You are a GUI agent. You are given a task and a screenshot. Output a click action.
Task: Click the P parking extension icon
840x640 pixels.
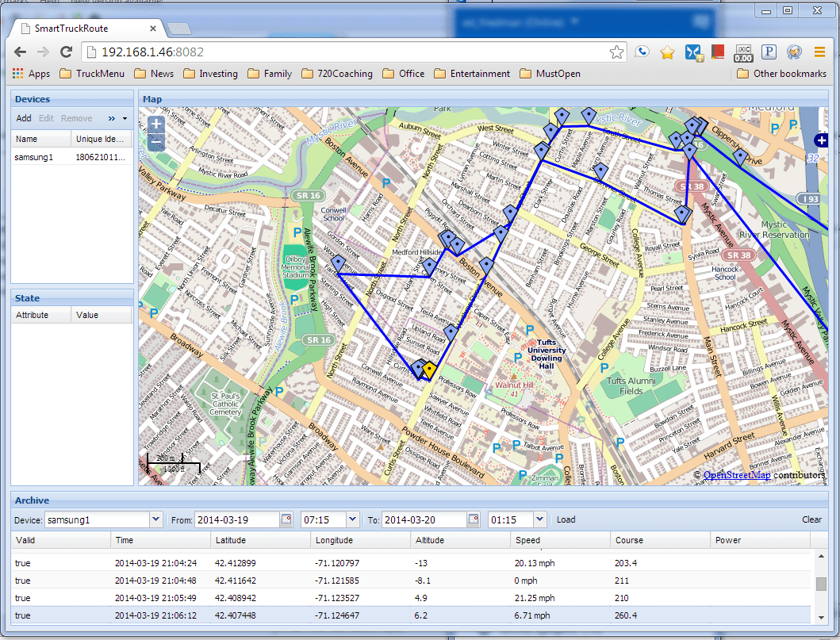(769, 52)
